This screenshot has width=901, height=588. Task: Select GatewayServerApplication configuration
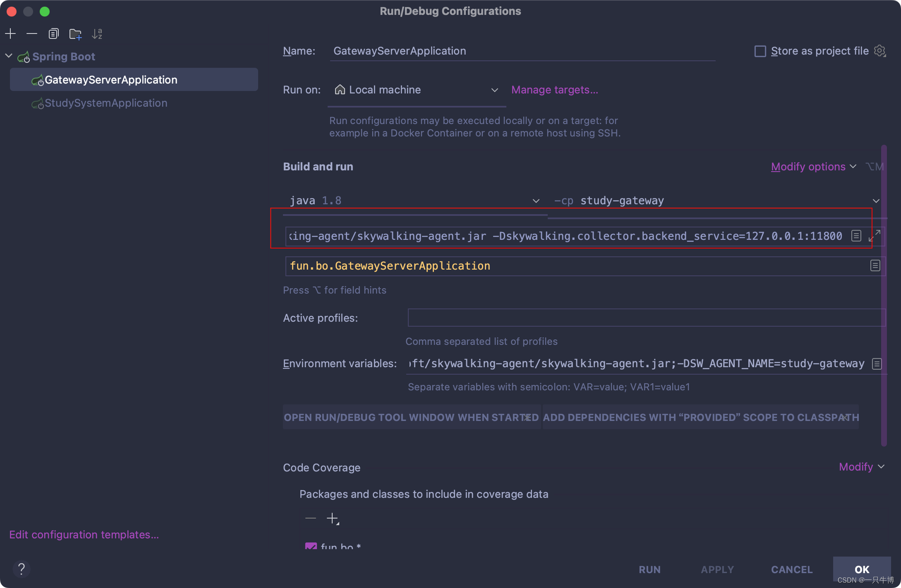click(134, 79)
